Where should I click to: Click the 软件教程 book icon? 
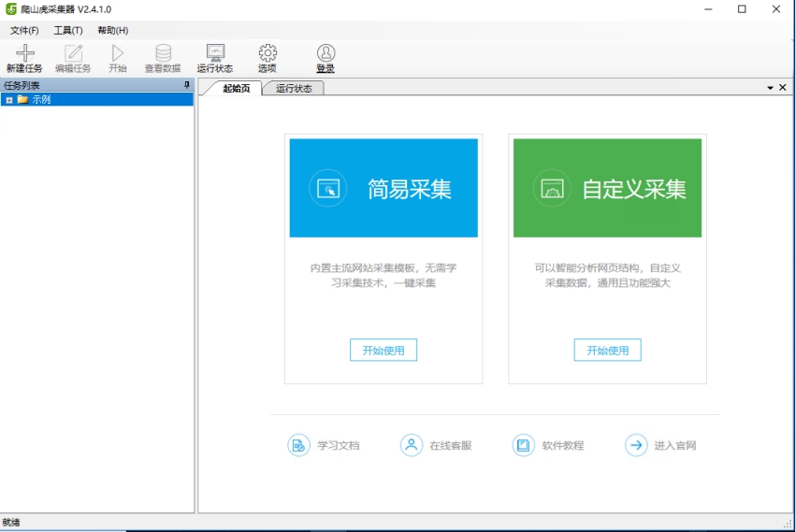coord(524,445)
